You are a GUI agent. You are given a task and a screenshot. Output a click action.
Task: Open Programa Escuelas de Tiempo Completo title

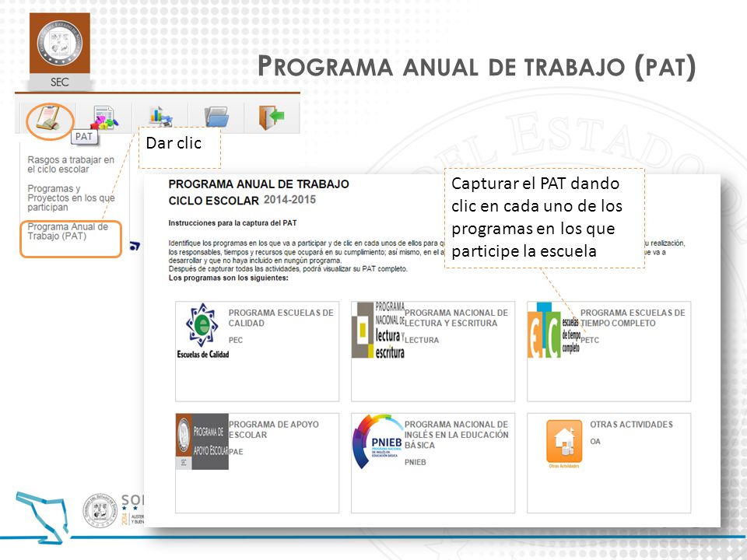pos(632,317)
